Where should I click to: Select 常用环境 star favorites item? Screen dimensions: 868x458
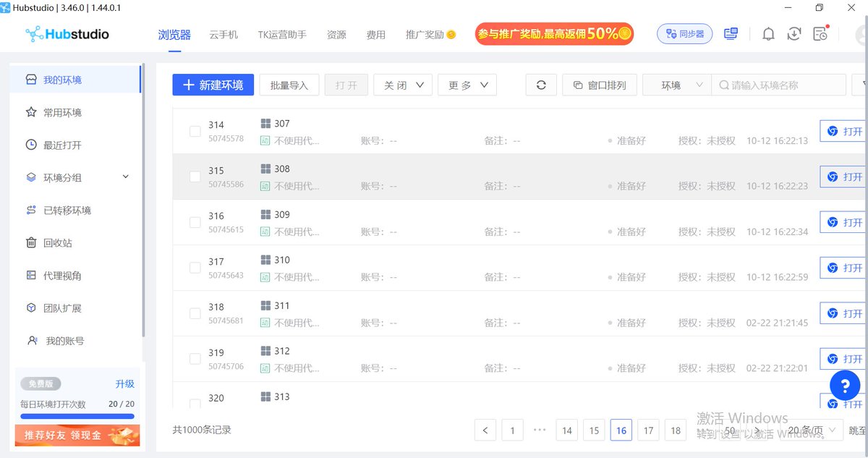click(61, 113)
